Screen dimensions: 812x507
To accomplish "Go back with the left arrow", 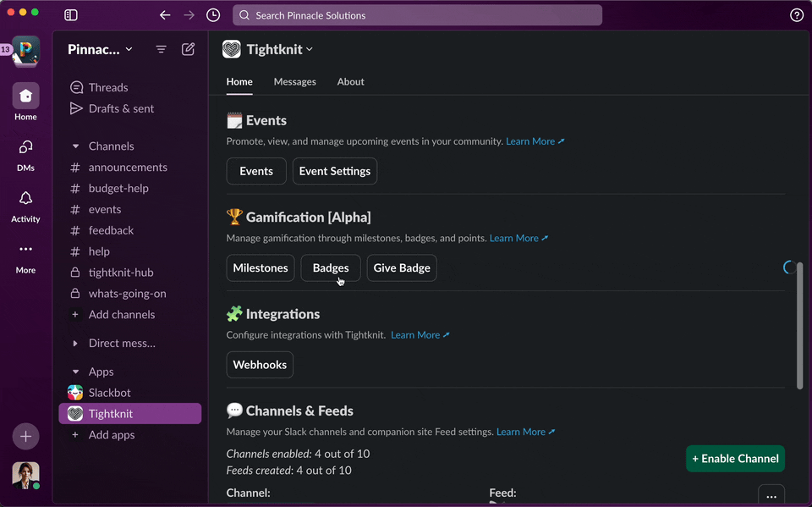I will point(165,15).
